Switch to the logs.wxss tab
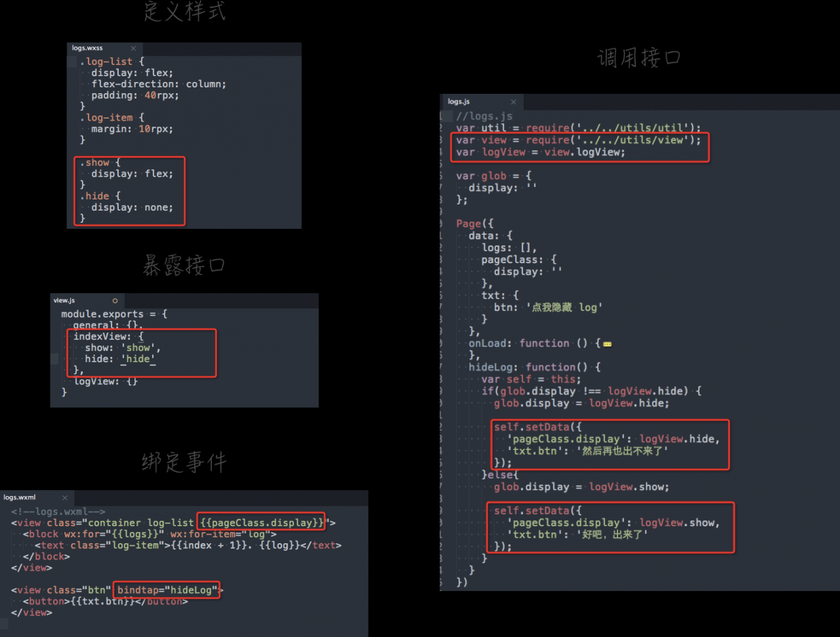The image size is (840, 637). pos(87,48)
